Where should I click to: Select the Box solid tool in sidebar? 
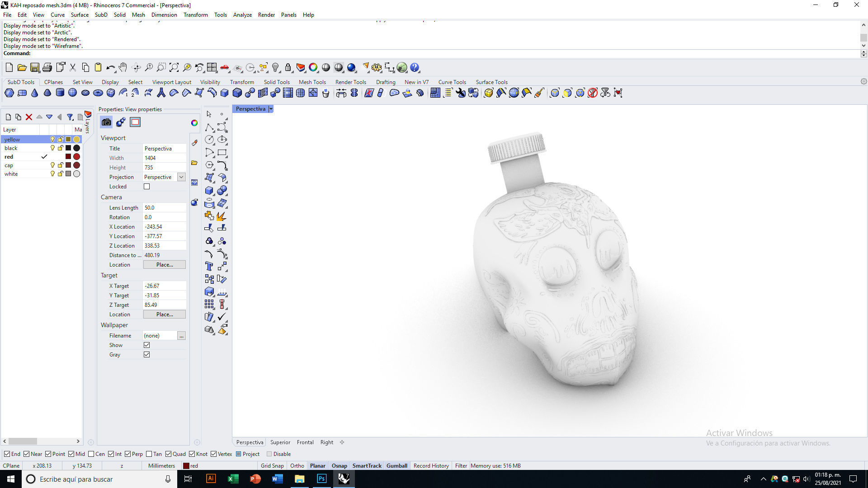(209, 190)
